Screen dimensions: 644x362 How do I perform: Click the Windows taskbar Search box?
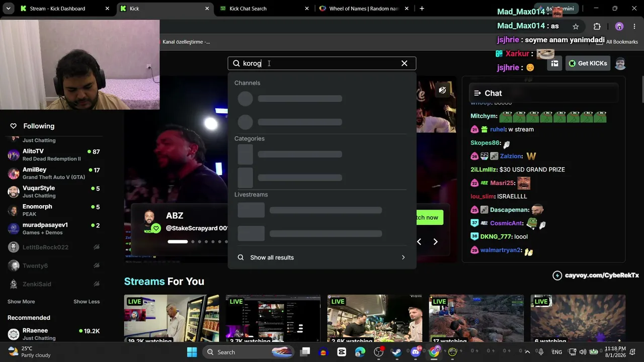point(249,352)
